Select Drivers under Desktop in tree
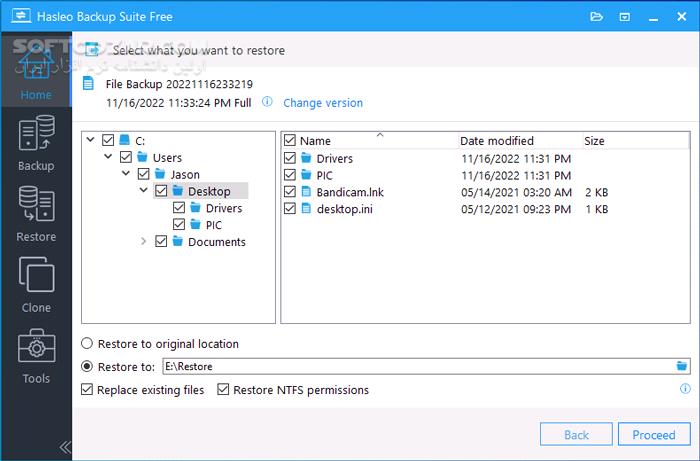Viewport: 700px width, 461px height. [224, 208]
